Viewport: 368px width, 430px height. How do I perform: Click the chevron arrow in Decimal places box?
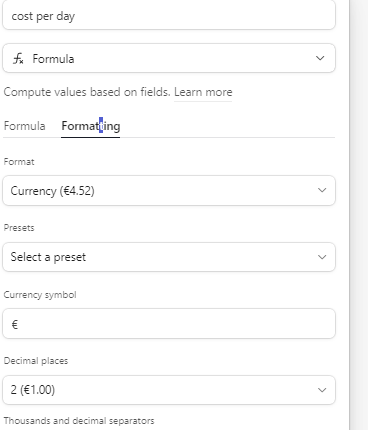pos(322,390)
